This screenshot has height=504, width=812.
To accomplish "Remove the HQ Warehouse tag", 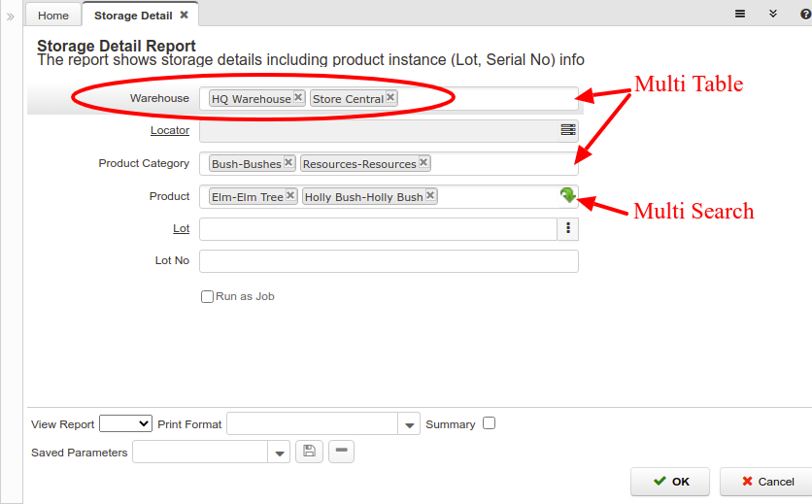I will (298, 97).
